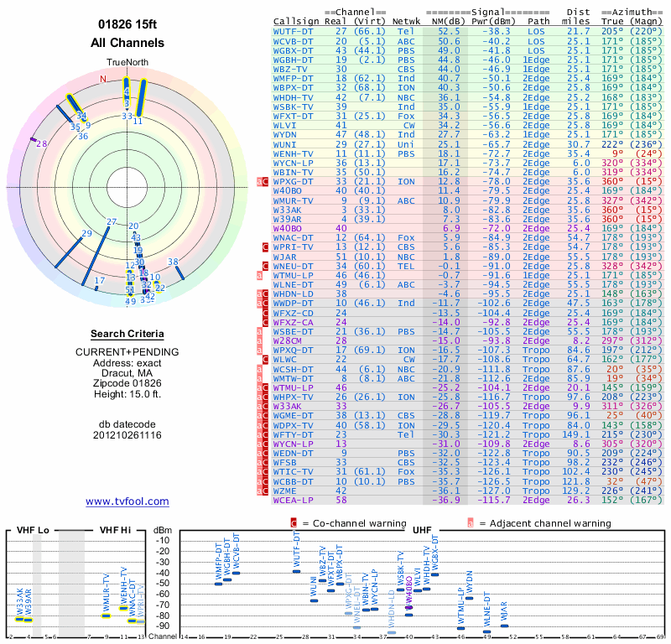Select WCVB-DT callsign in the table

[x=293, y=41]
